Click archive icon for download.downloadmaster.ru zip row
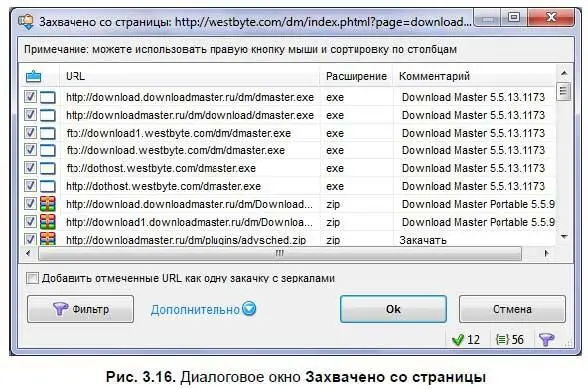Screen dimensions: 588x389 coord(48,204)
